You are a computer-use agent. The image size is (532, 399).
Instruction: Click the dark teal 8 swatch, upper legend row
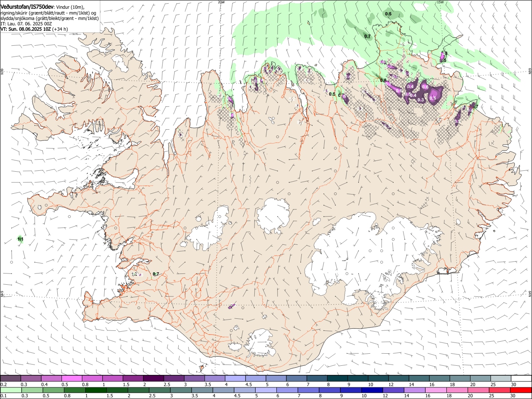click(337, 379)
